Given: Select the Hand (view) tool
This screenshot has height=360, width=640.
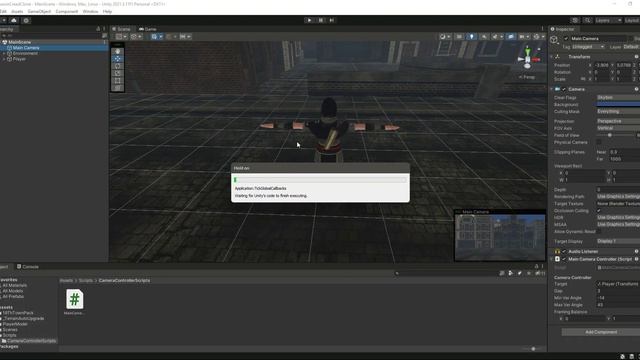Looking at the screenshot, I should pyautogui.click(x=118, y=51).
